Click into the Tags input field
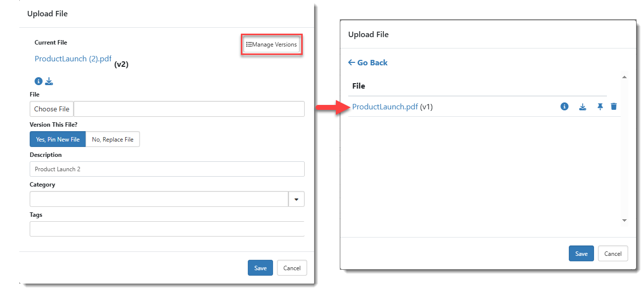This screenshot has height=291, width=644. (x=167, y=229)
